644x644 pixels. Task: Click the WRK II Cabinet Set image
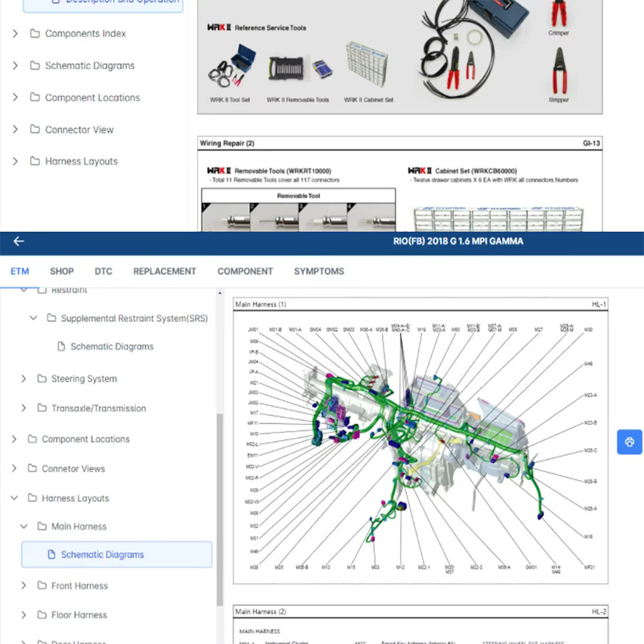(367, 64)
